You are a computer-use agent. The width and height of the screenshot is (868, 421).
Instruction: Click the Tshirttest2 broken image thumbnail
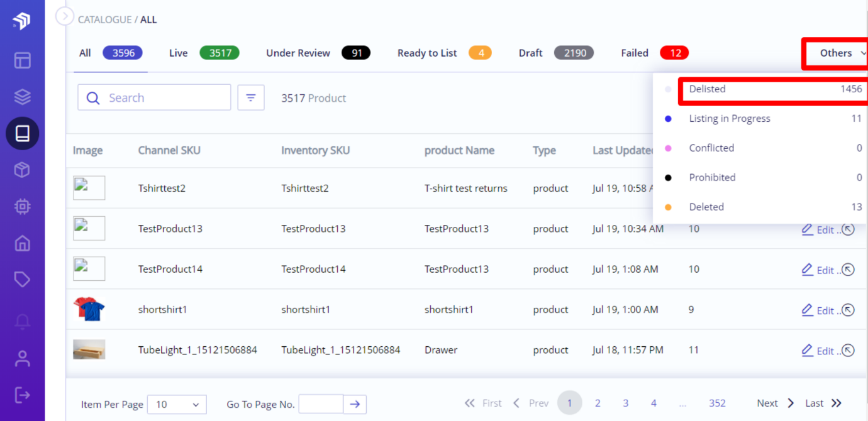coord(89,188)
